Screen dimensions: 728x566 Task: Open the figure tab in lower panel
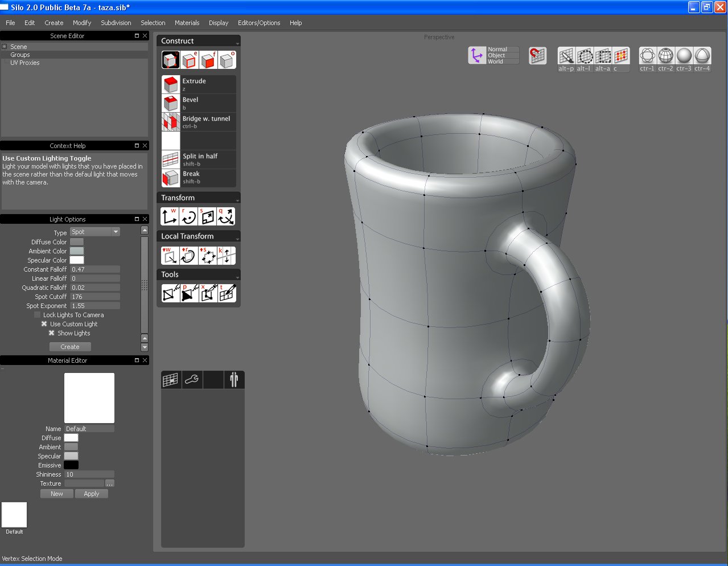(x=234, y=380)
